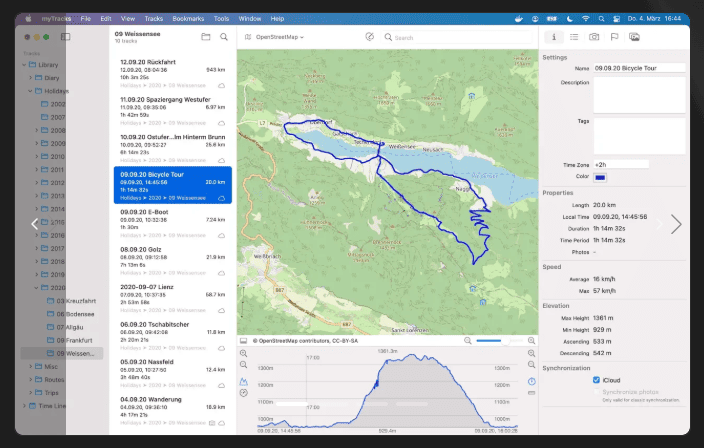704x448 pixels.
Task: Click the search magnifier in the track list header
Action: (x=224, y=37)
